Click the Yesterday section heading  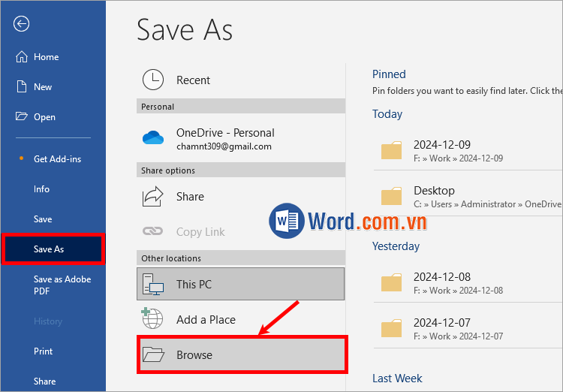[x=396, y=246]
